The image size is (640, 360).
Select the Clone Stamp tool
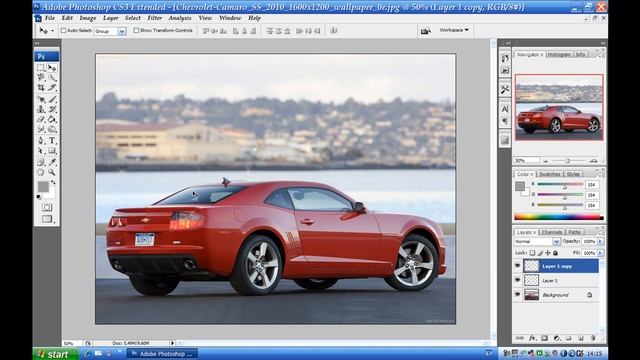coord(41,109)
